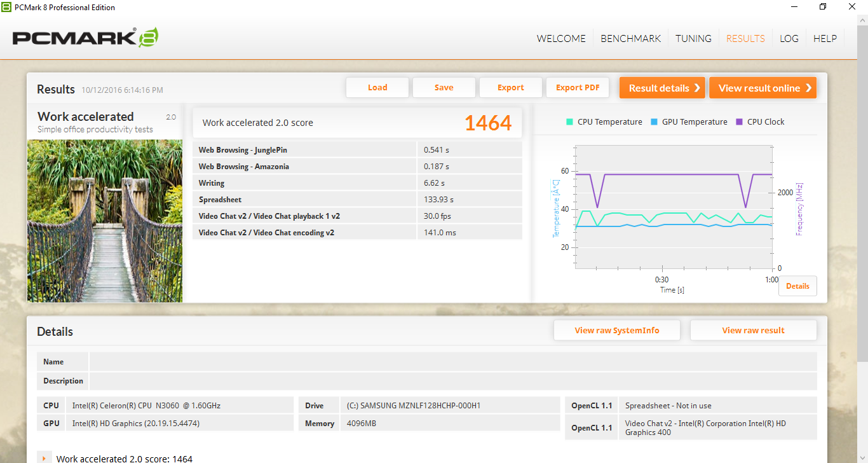Click the Save results button

[x=444, y=88]
